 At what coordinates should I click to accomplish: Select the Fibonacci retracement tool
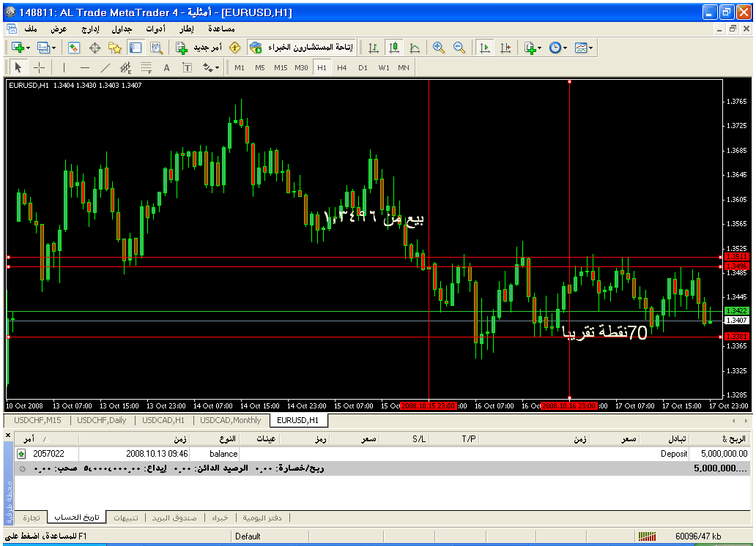146,67
